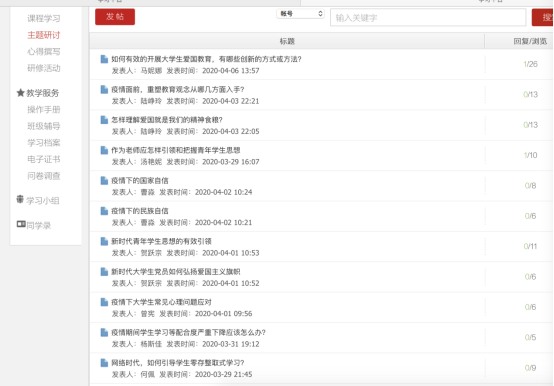Open 电子证书 sidebar item
The width and height of the screenshot is (554, 386).
tap(44, 159)
